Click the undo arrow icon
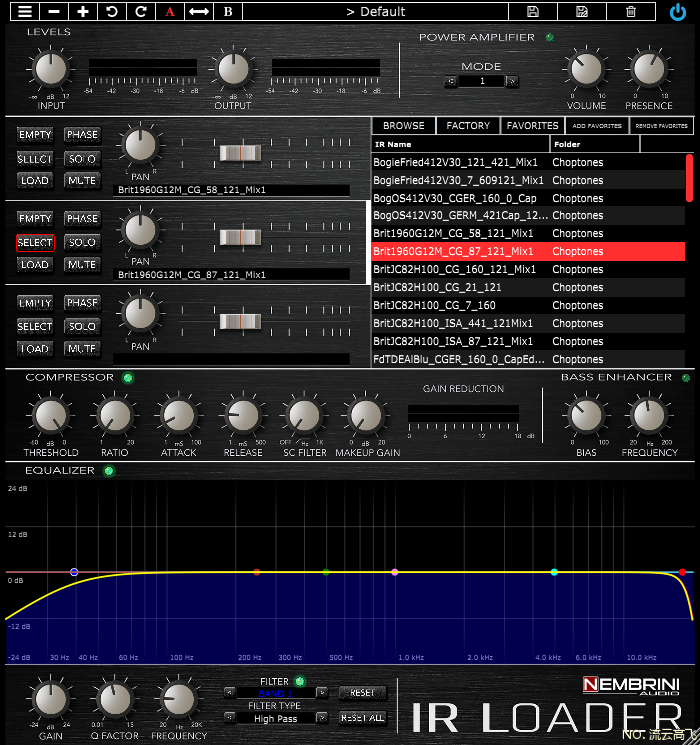The height and width of the screenshot is (745, 700). pyautogui.click(x=112, y=11)
